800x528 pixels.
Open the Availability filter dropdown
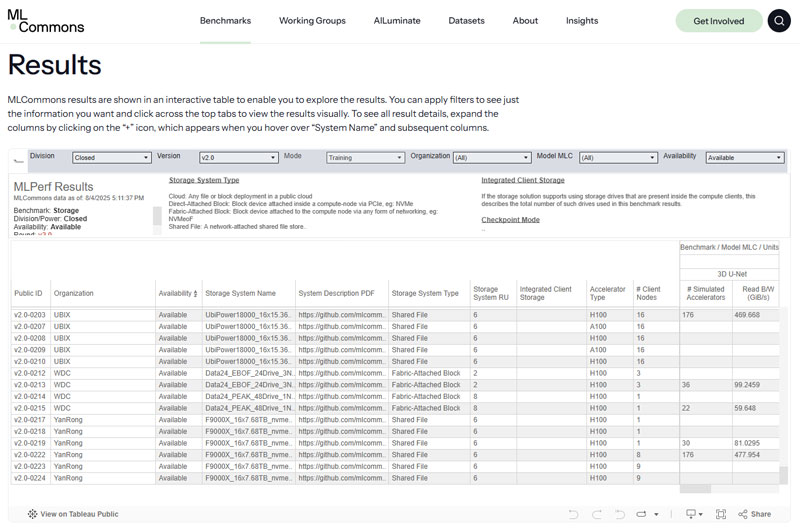point(744,158)
